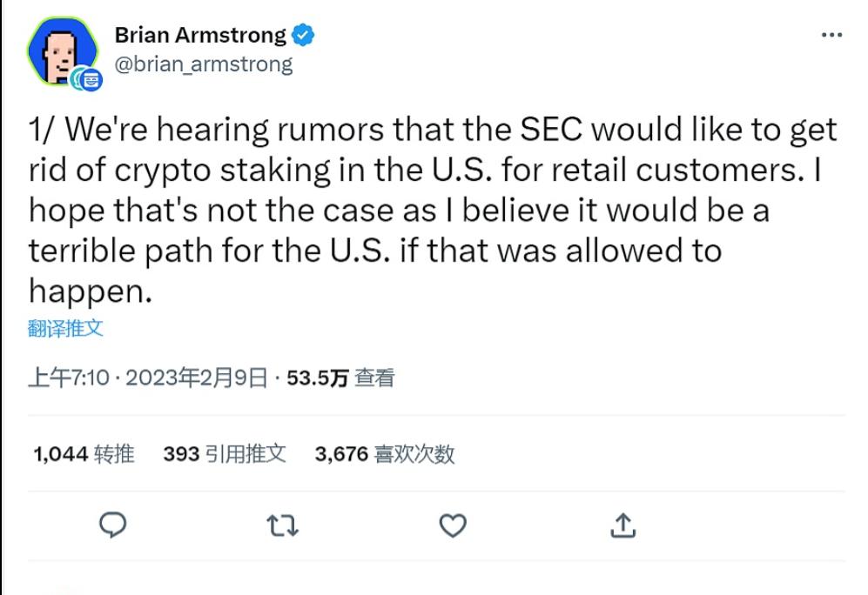
Task: Show the 3,676 喜欢次数 likes list
Action: point(385,453)
